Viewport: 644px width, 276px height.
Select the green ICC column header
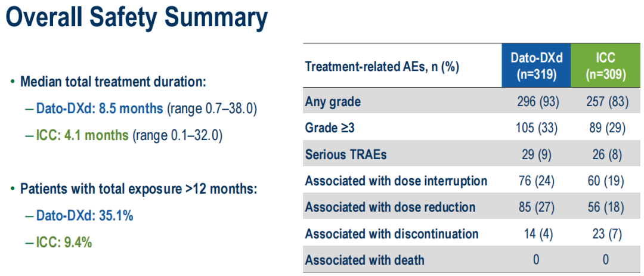tap(605, 66)
